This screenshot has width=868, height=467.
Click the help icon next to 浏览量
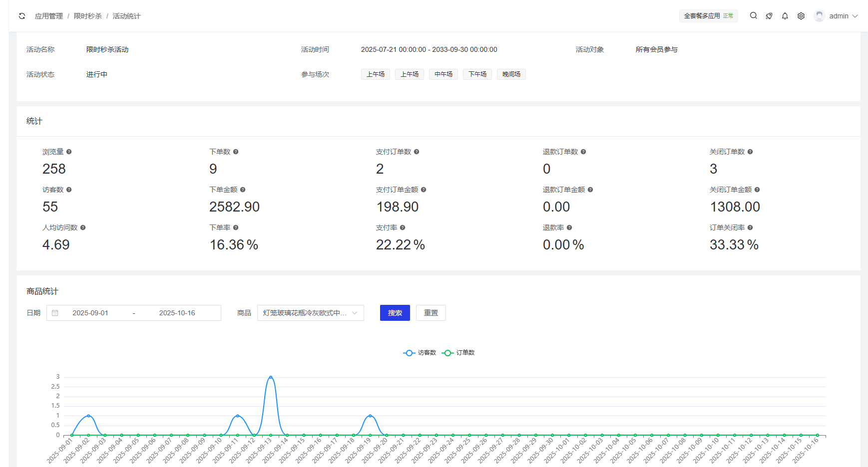[x=69, y=152]
